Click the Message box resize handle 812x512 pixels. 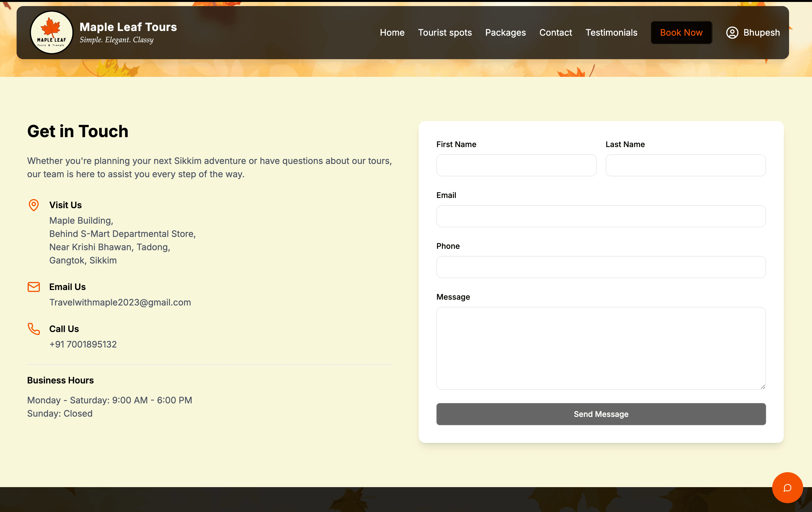(x=763, y=386)
